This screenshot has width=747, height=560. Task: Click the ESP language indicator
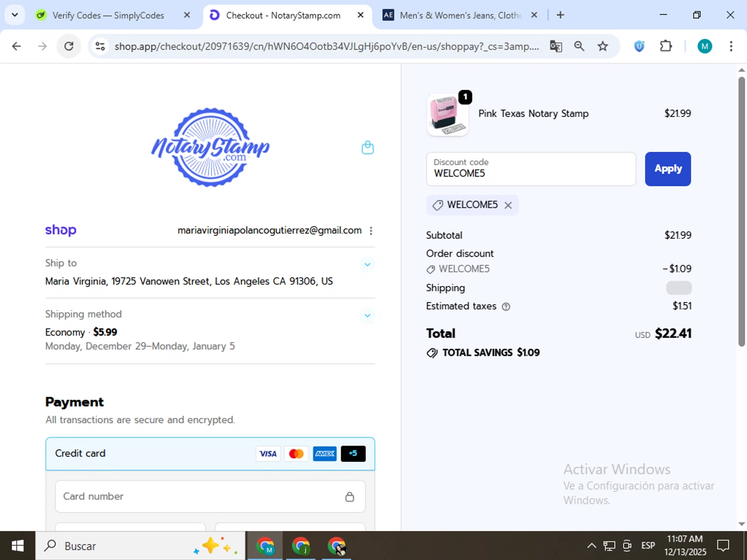[648, 546]
